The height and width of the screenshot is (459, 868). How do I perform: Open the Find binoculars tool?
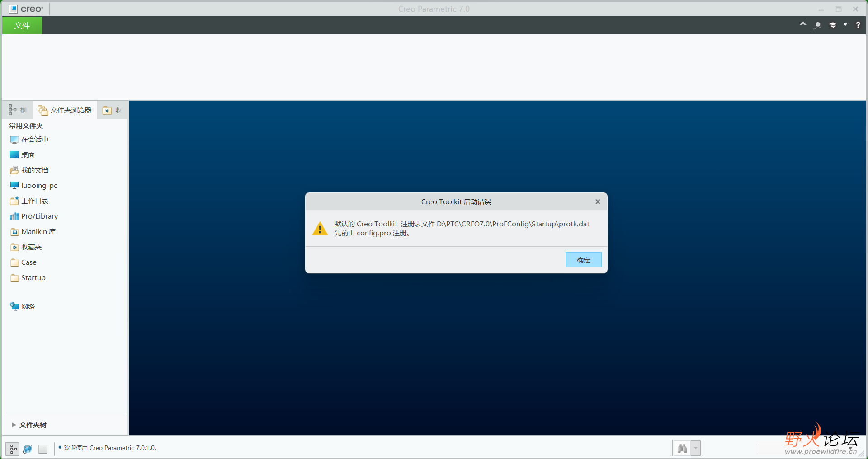[x=682, y=448]
